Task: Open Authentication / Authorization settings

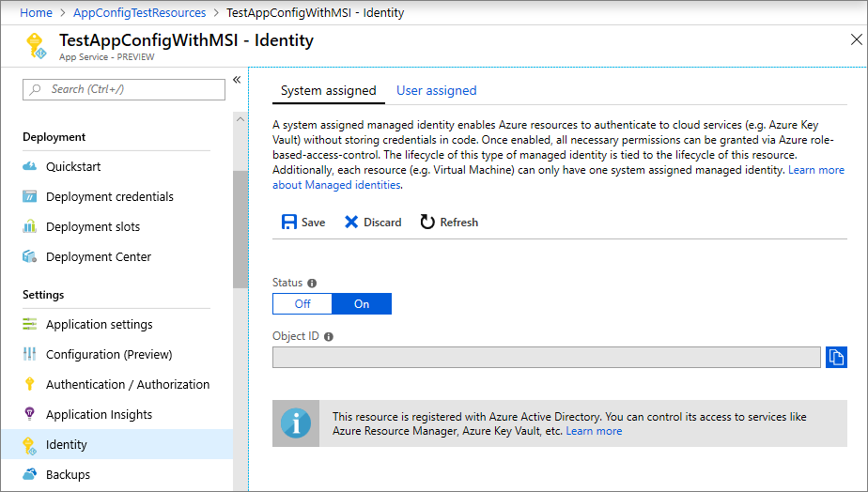Action: tap(128, 385)
